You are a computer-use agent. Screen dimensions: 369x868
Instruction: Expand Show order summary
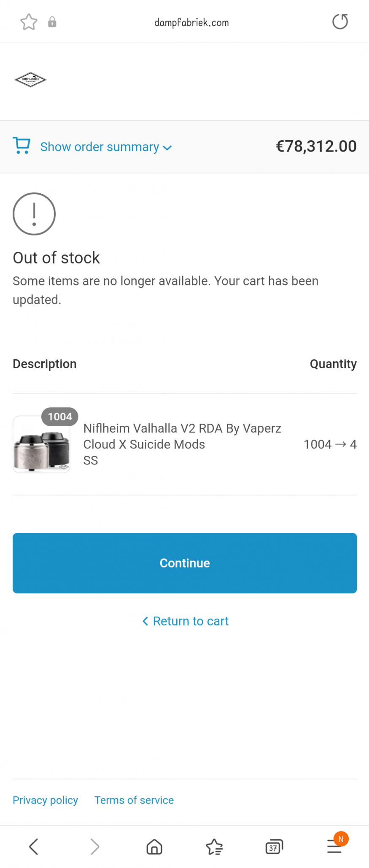click(x=100, y=147)
